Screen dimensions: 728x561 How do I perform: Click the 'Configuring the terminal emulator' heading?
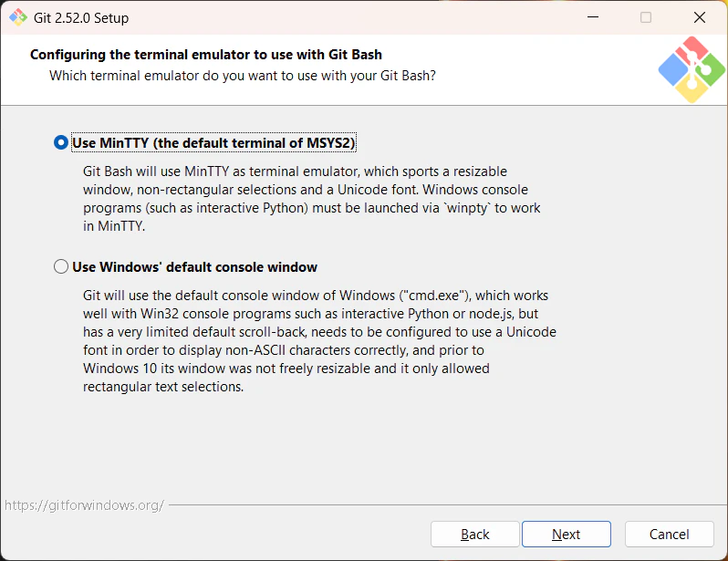pyautogui.click(x=205, y=55)
